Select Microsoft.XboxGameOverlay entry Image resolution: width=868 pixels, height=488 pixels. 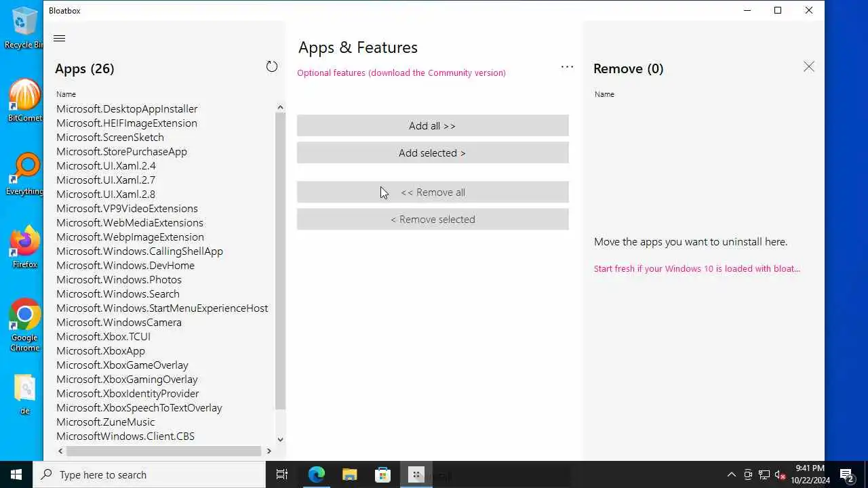pos(122,365)
